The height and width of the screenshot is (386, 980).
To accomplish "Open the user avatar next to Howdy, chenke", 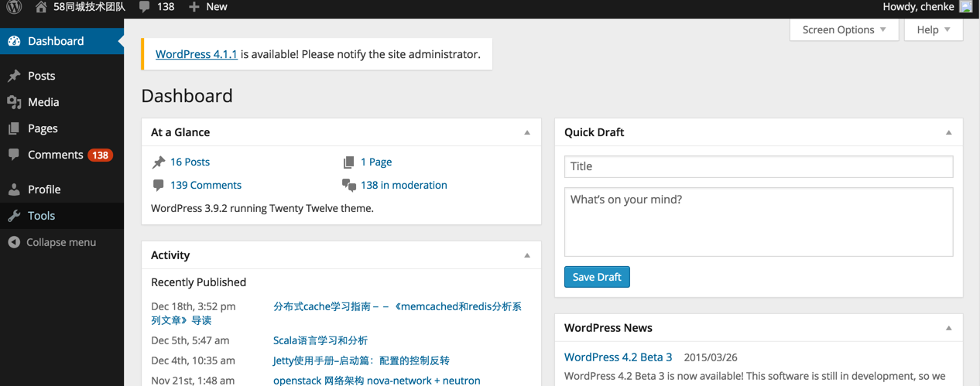I will (965, 6).
